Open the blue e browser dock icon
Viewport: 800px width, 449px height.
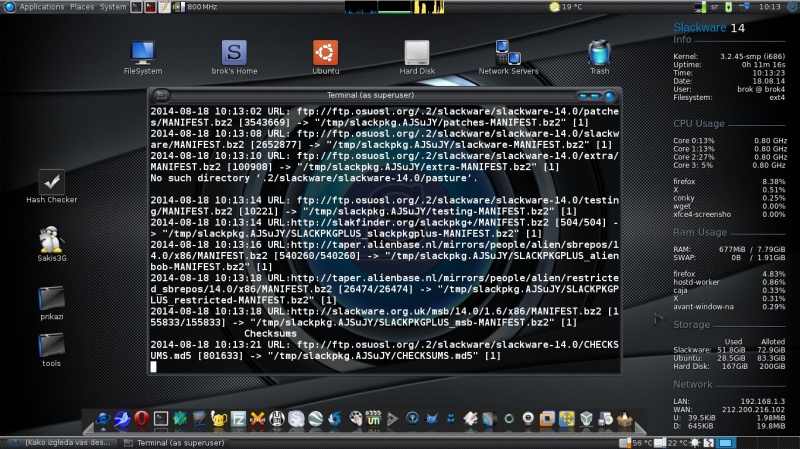pyautogui.click(x=103, y=419)
